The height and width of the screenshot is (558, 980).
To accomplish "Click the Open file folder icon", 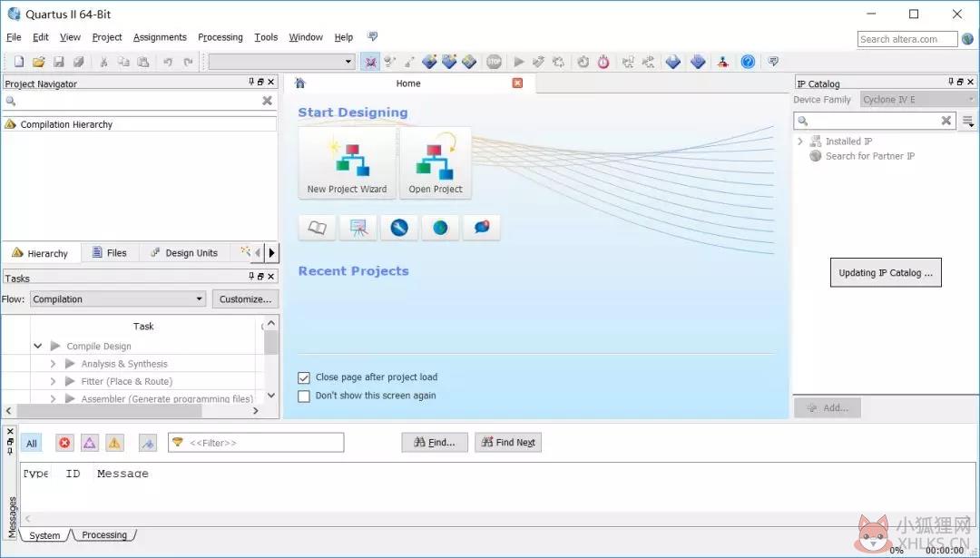I will click(39, 62).
